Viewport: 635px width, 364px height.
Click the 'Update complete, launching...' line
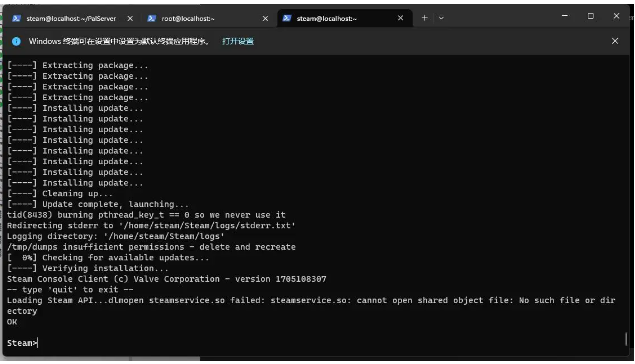click(98, 204)
